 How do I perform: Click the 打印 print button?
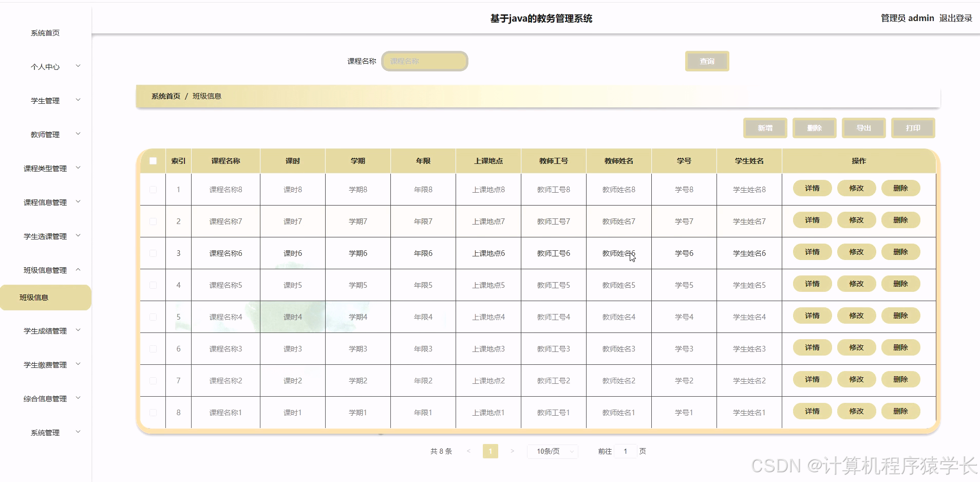[x=913, y=128]
